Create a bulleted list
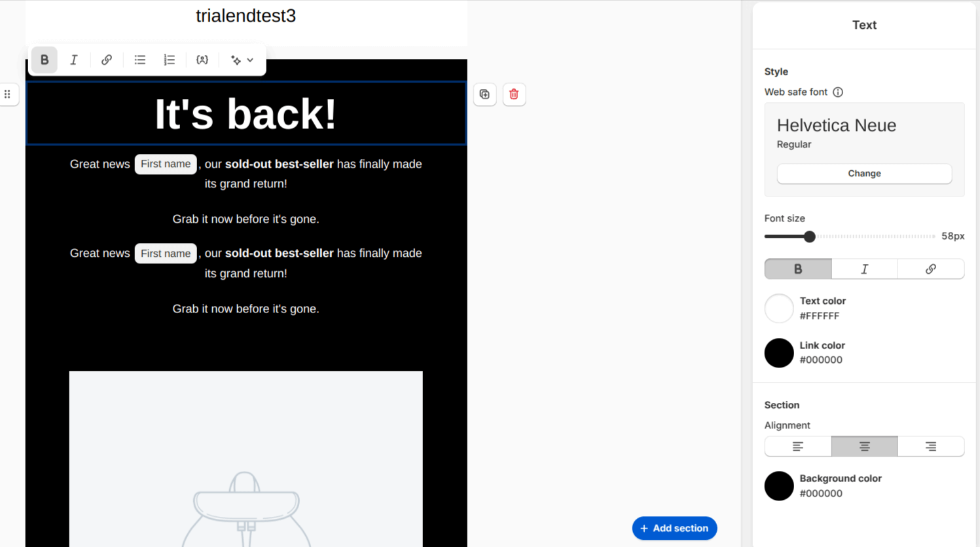The width and height of the screenshot is (980, 547). click(x=140, y=60)
